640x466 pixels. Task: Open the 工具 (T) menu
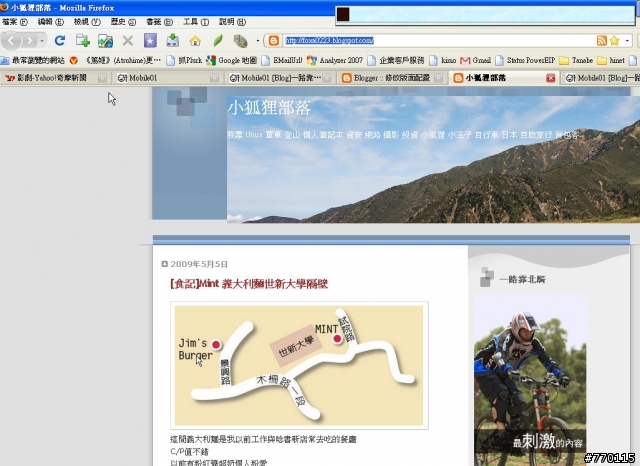point(196,22)
